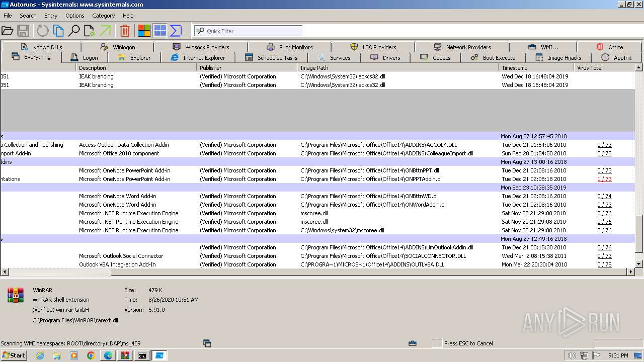This screenshot has height=362, width=644.
Task: Click the WinRAR icon in details pane
Action: coord(16,295)
